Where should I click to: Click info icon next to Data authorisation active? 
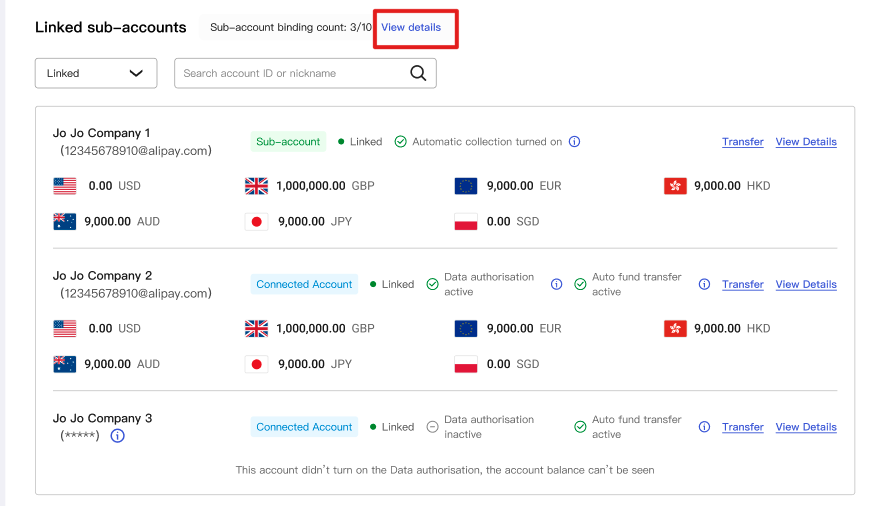[557, 284]
